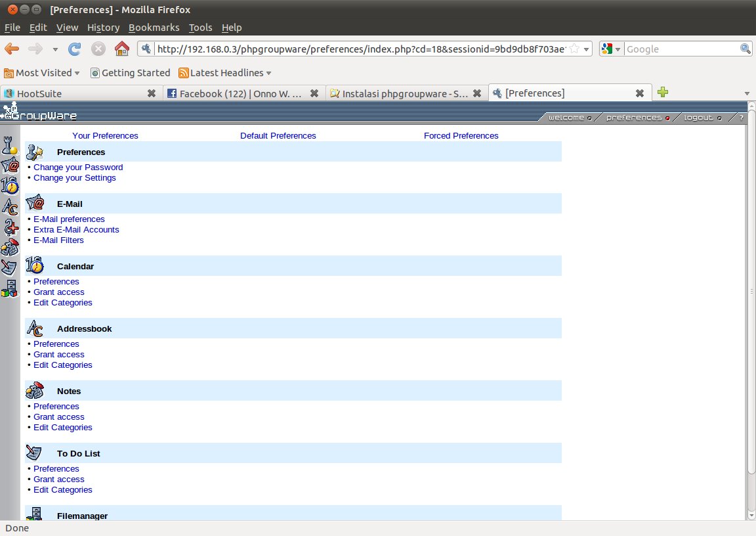
Task: Open the Bookmarks menu
Action: (154, 28)
